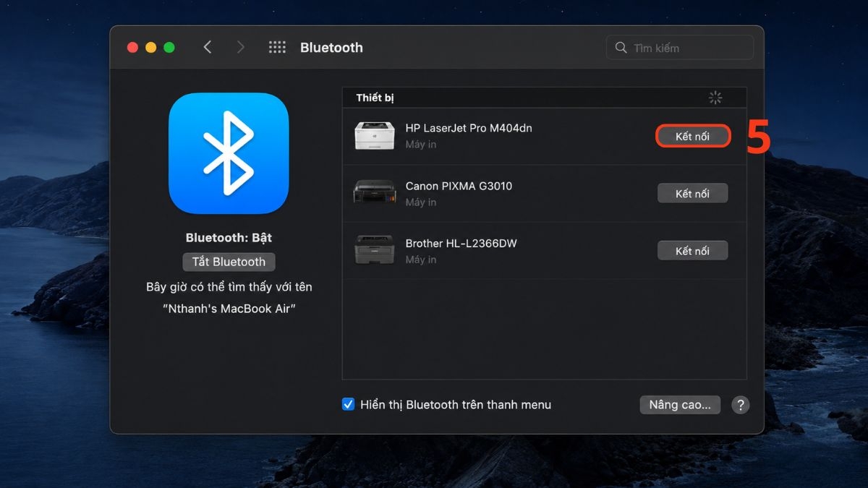Minimize the window with yellow button
This screenshot has height=488, width=868.
point(150,48)
